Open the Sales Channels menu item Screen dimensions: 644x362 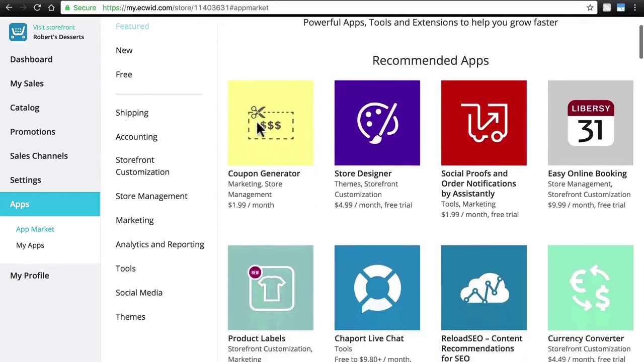(x=39, y=156)
